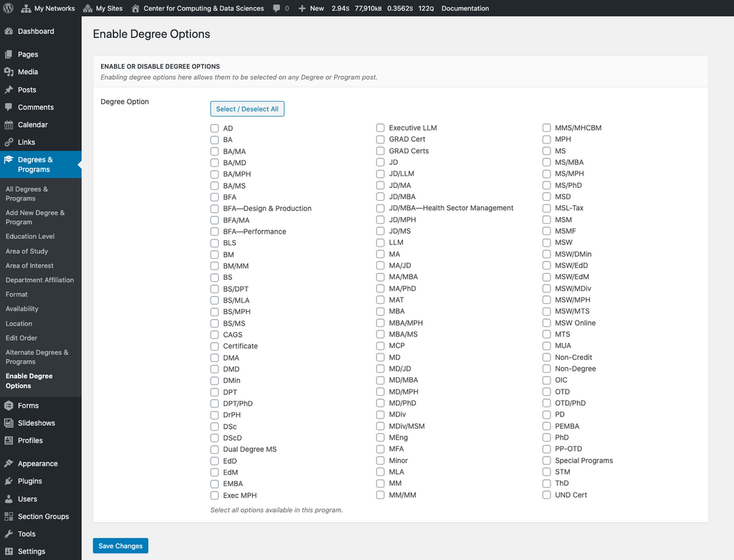Open Add New Degree & Program

pyautogui.click(x=35, y=217)
